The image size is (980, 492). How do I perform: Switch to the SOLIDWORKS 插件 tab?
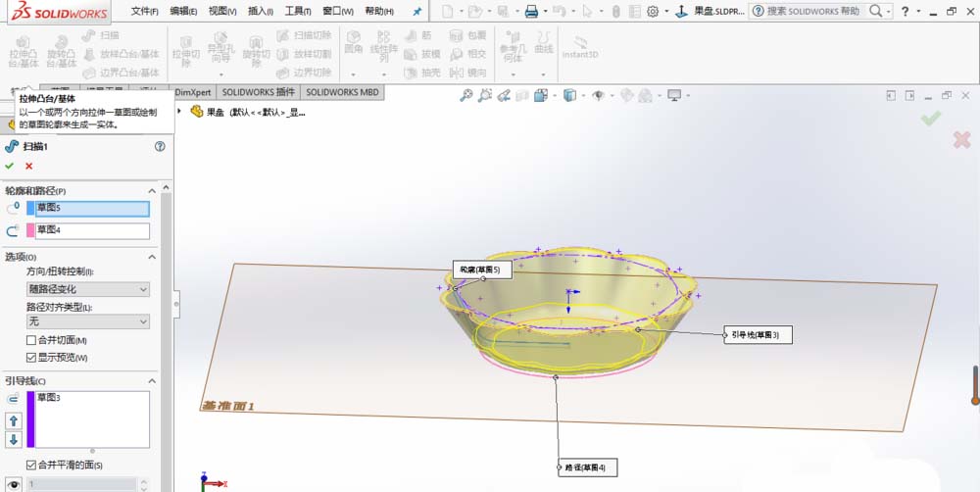click(258, 92)
